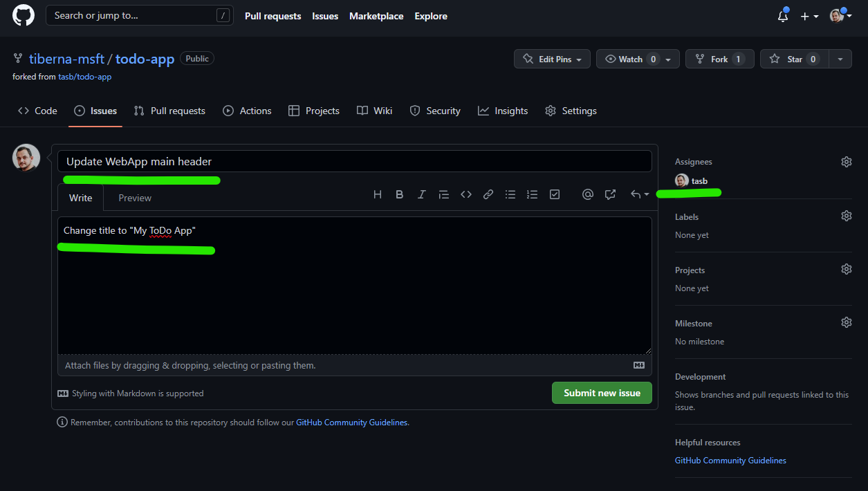Insert a numbered list
The height and width of the screenshot is (491, 868).
[533, 195]
